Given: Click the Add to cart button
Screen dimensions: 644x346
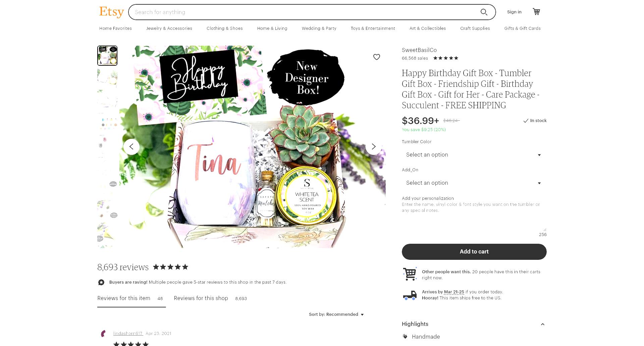Looking at the screenshot, I should click(x=474, y=252).
